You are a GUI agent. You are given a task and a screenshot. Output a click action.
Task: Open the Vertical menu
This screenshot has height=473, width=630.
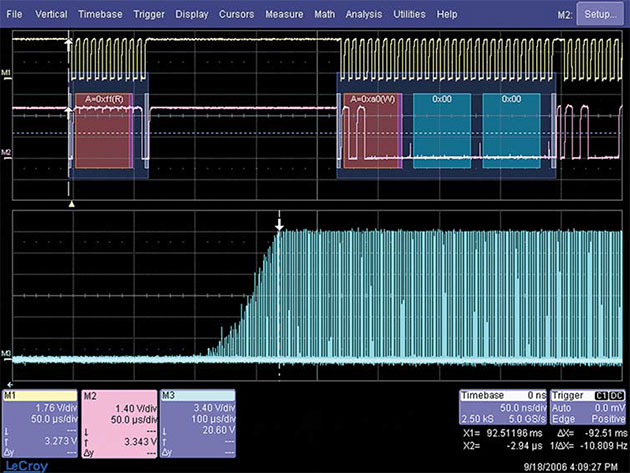click(51, 15)
